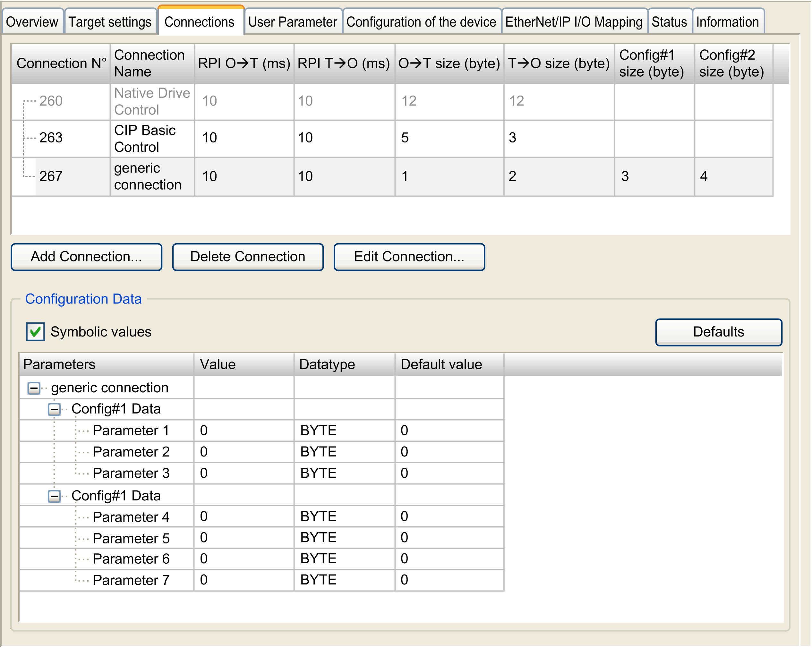Screen dimensions: 812x648
Task: Open the EtherNet/IP I/O Mapping tab
Action: [574, 22]
